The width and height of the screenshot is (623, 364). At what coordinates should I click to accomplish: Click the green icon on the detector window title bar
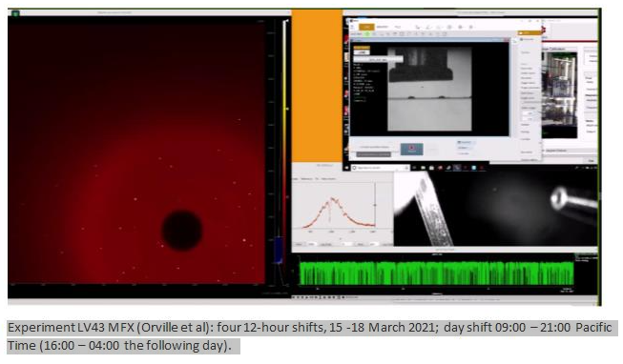15,14
